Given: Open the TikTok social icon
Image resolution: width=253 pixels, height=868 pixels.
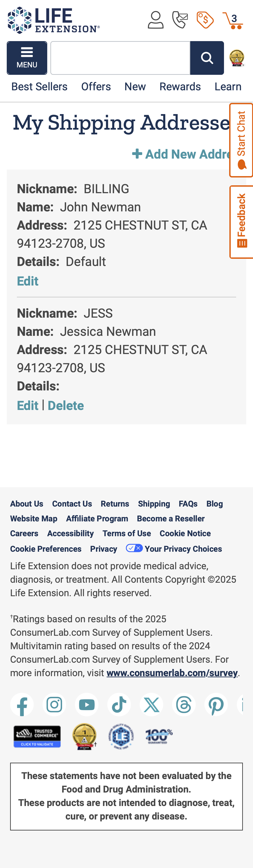Looking at the screenshot, I should 119,705.
